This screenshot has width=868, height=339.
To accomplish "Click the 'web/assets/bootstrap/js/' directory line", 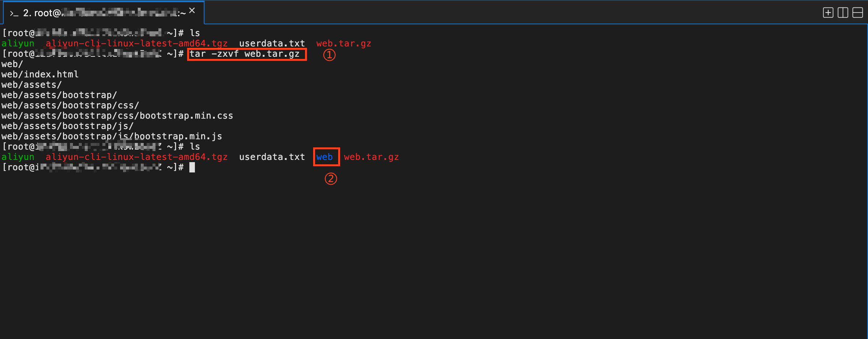I will pos(67,126).
